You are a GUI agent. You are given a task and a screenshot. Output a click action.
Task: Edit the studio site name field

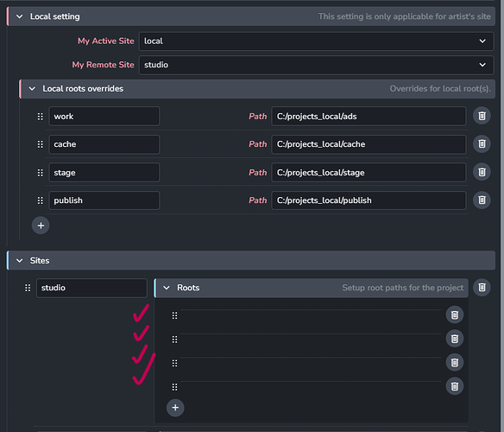91,288
